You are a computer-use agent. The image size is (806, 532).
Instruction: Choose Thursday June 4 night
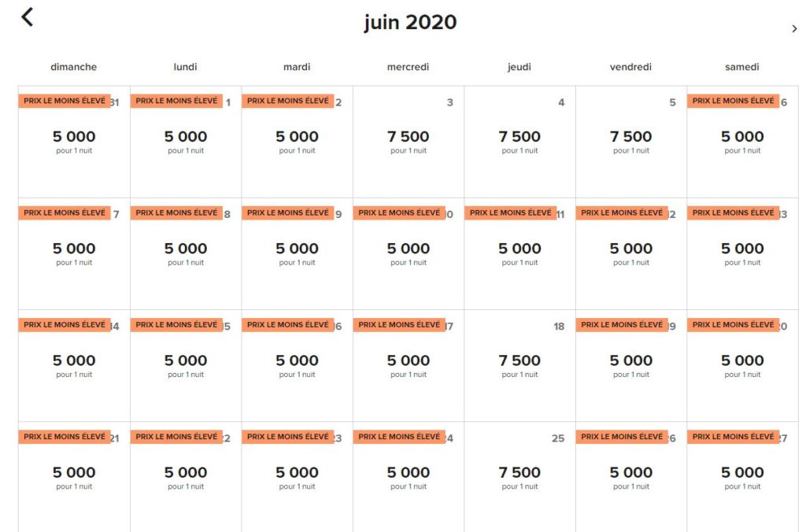pos(519,142)
